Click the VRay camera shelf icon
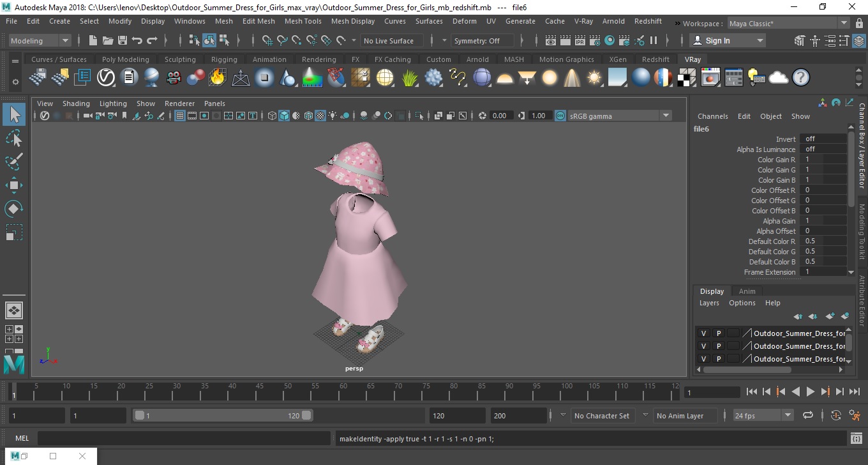The width and height of the screenshot is (868, 465). (174, 78)
